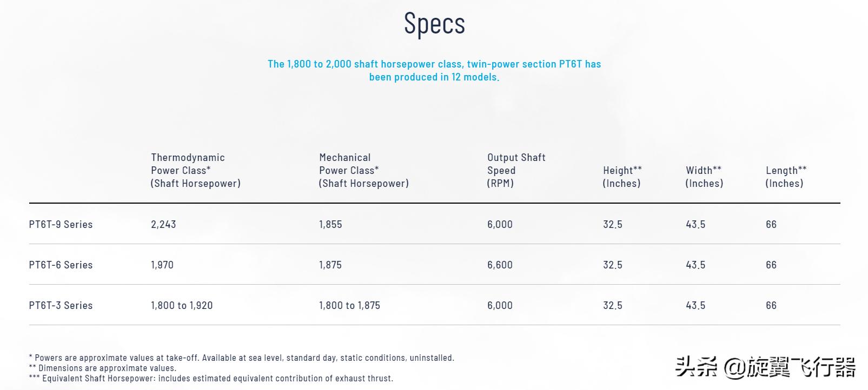Click the "Specs" page heading
The width and height of the screenshot is (868, 390).
click(434, 24)
